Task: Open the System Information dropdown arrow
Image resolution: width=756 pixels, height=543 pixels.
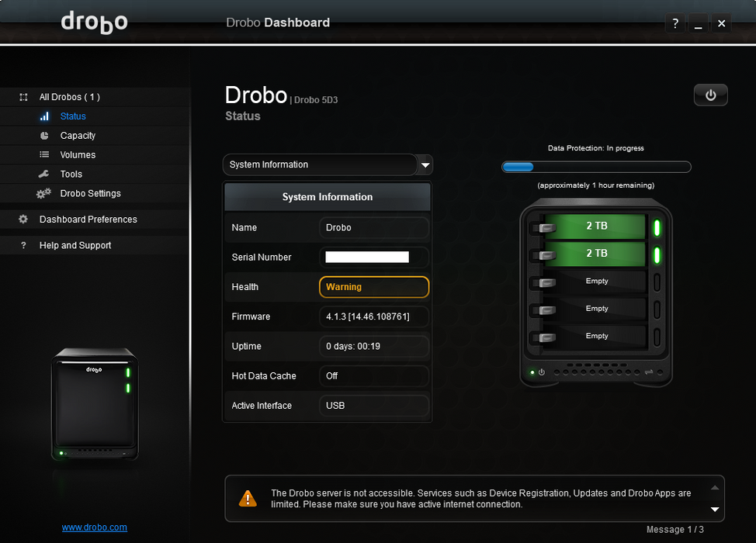Action: point(425,164)
